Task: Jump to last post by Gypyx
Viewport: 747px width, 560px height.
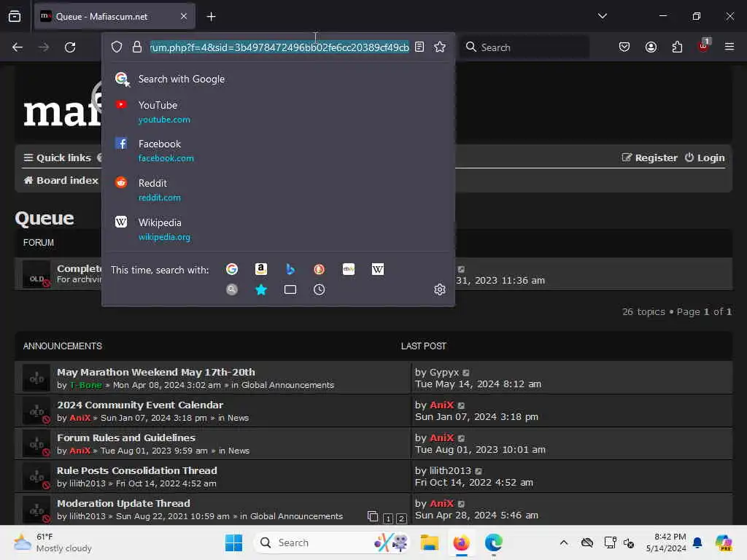Action: (466, 373)
